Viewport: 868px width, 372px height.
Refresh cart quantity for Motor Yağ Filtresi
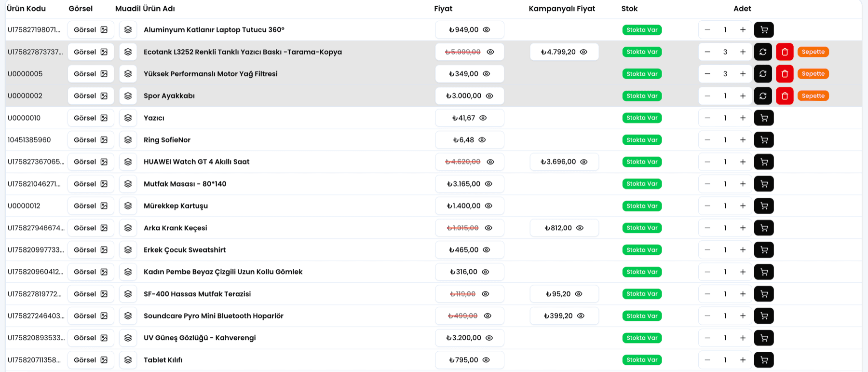click(763, 74)
